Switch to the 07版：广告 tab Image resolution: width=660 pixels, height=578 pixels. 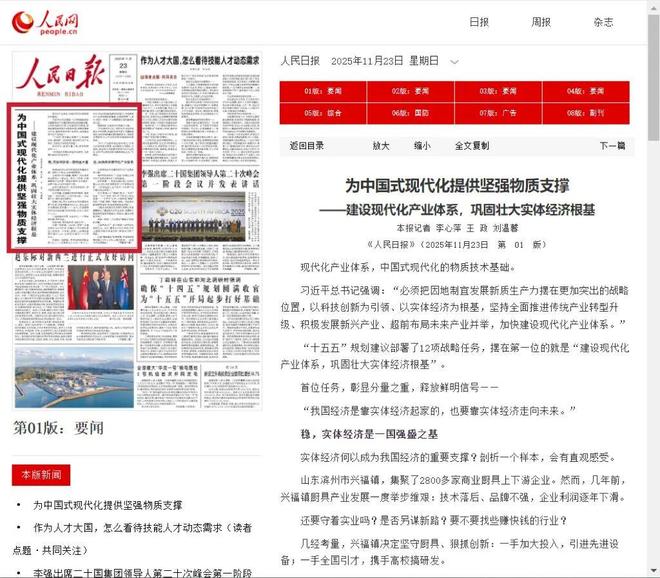498,113
